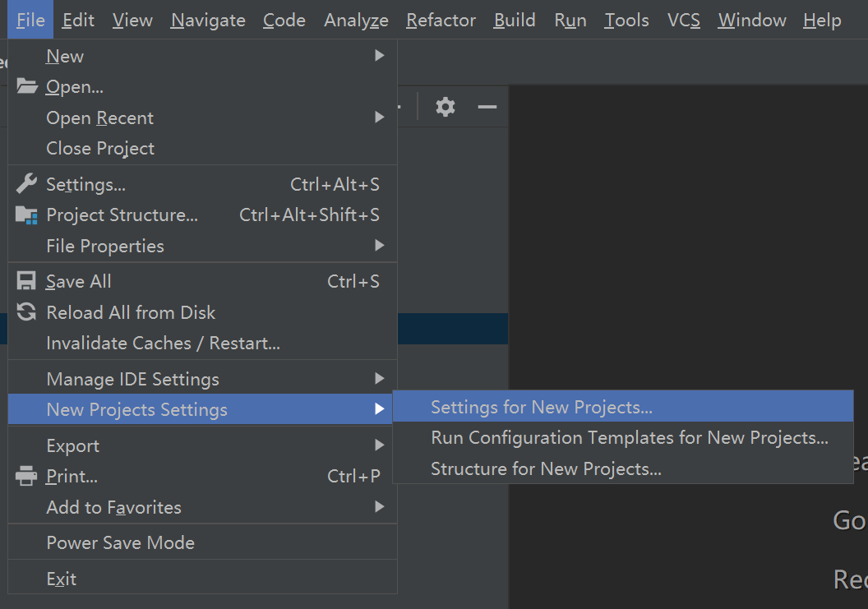Click the floppy disk Save All icon
The image size is (868, 609).
pyautogui.click(x=27, y=281)
